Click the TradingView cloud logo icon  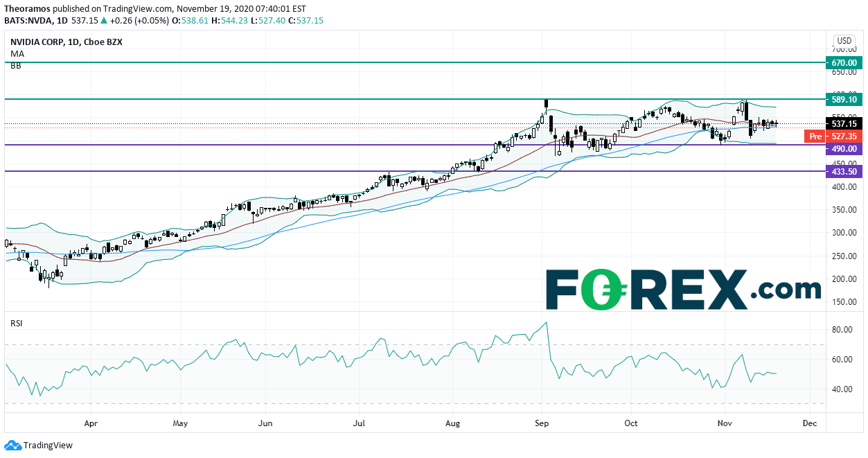pos(12,446)
